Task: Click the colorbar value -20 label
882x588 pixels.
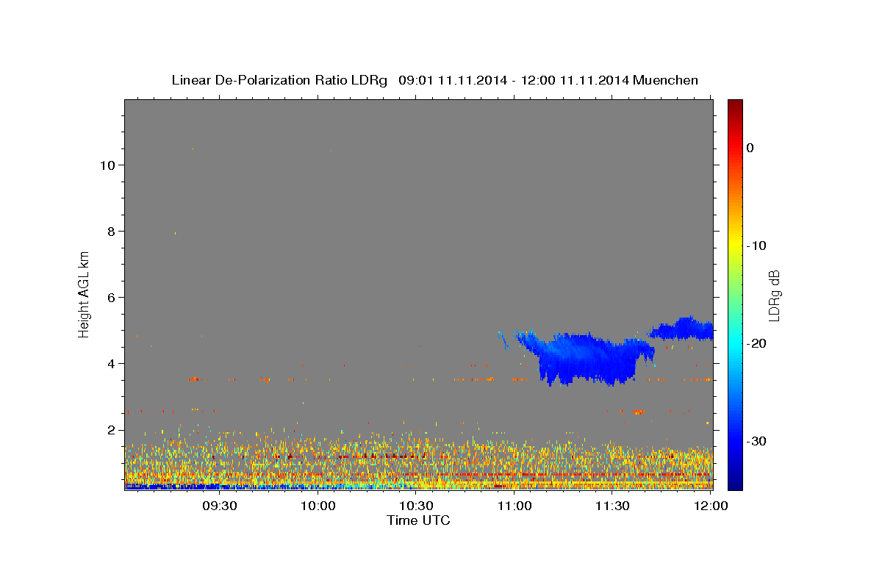Action: click(757, 343)
